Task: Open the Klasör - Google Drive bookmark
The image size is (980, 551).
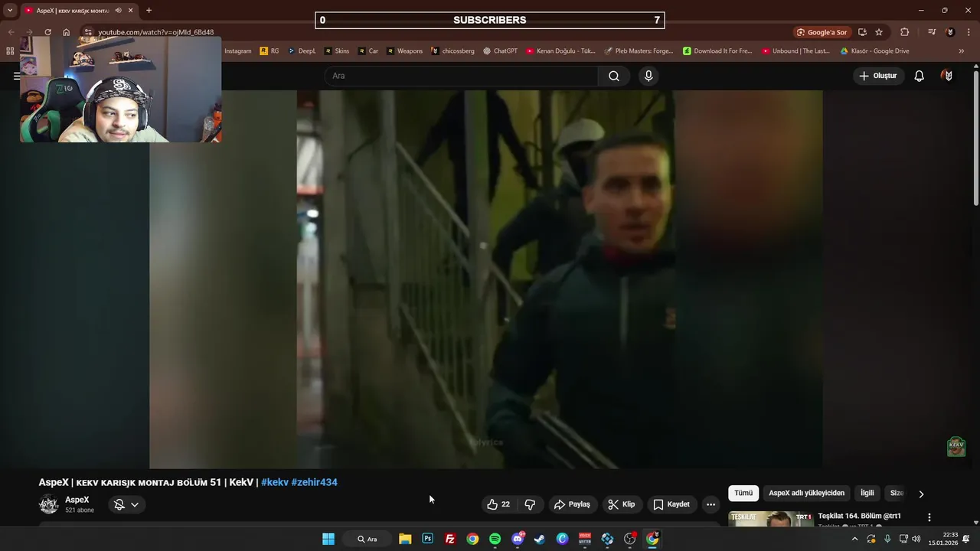Action: coord(874,51)
